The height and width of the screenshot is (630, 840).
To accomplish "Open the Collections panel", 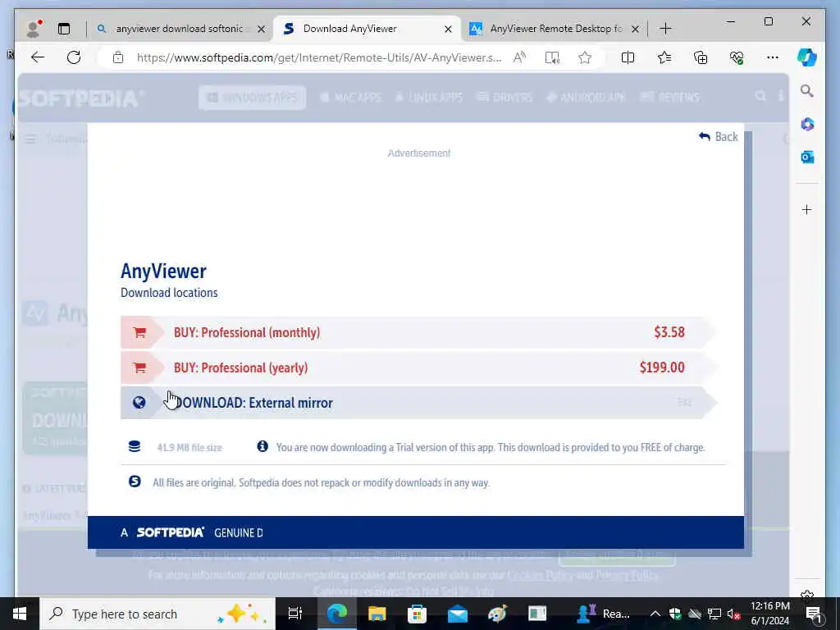I will click(x=701, y=57).
